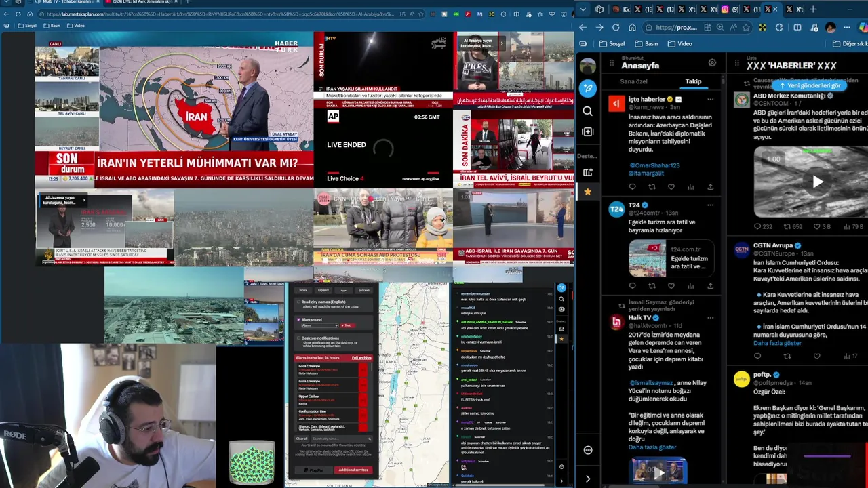Open workspaces icon in right browser

(x=599, y=9)
